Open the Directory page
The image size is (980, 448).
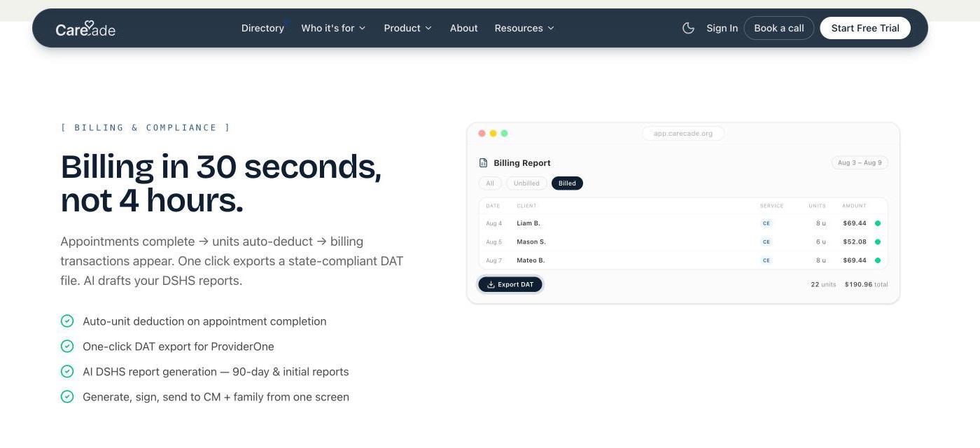[262, 28]
